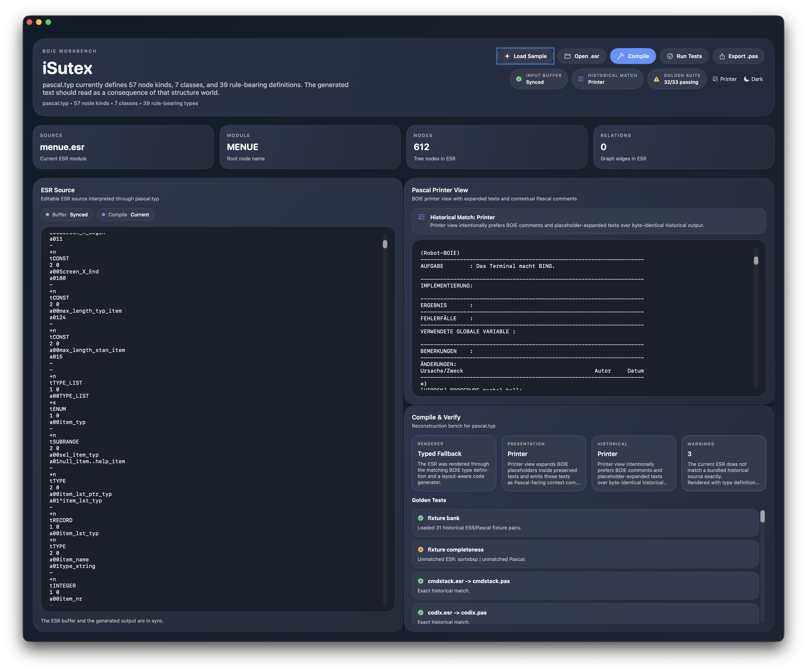
Task: Select the Compile Current status pill
Action: 125,214
